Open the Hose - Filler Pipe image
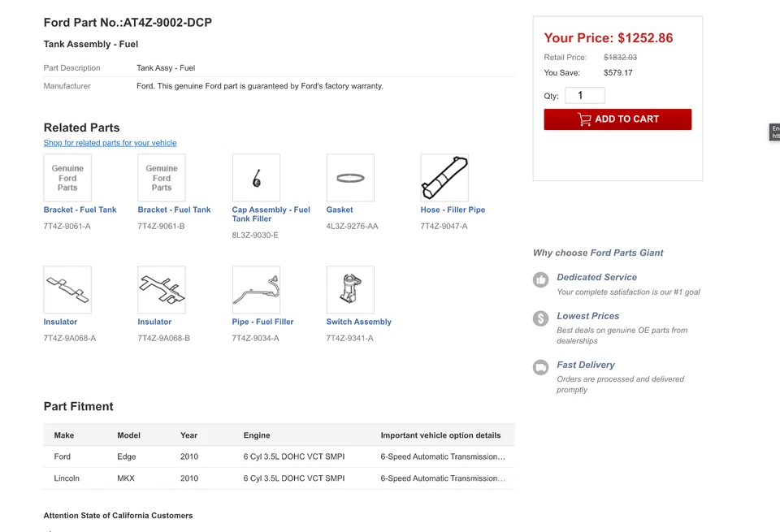This screenshot has height=532, width=780. (x=444, y=178)
